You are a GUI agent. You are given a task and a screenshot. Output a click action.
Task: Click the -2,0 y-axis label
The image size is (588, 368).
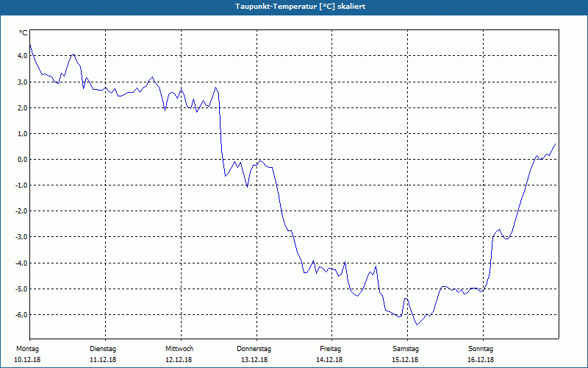21,211
